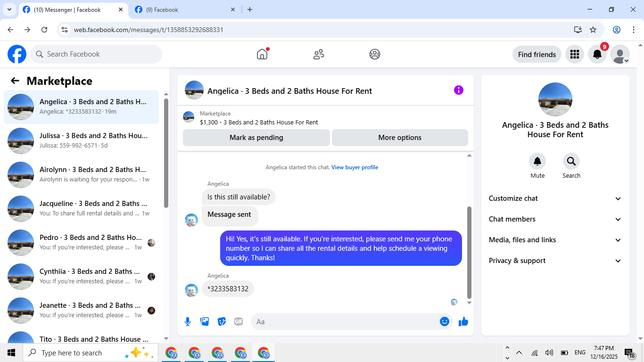This screenshot has width=644, height=362.
Task: Open the notifications bell with 9 badge
Action: [x=597, y=54]
